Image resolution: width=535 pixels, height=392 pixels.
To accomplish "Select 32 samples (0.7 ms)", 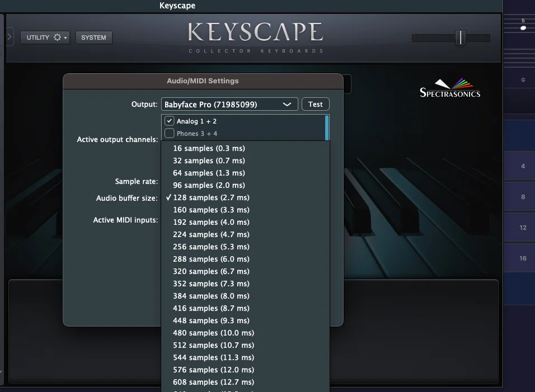I will [245, 160].
